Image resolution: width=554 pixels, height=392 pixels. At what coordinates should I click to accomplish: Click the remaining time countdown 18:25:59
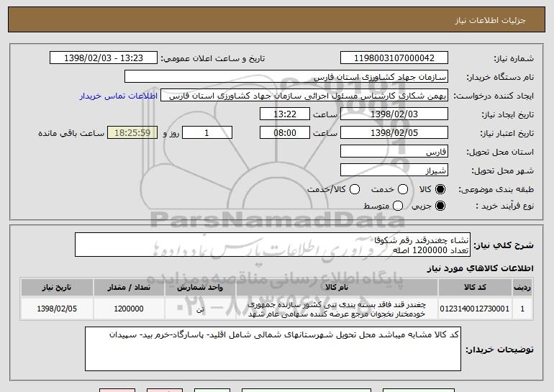click(x=132, y=133)
